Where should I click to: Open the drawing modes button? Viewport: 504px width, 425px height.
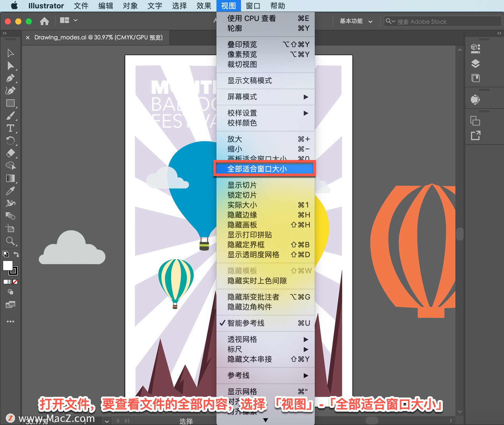(10, 292)
